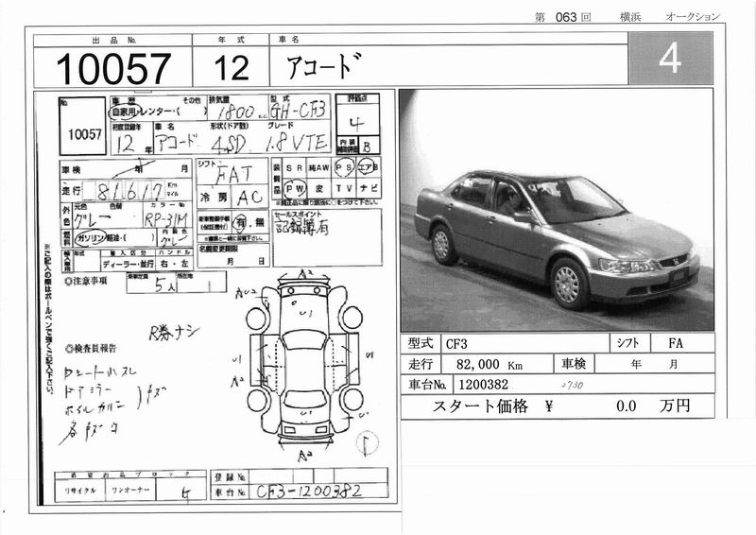The height and width of the screenshot is (535, 756).
Task: Click the printed mileage 82,000 Km
Action: tap(490, 364)
